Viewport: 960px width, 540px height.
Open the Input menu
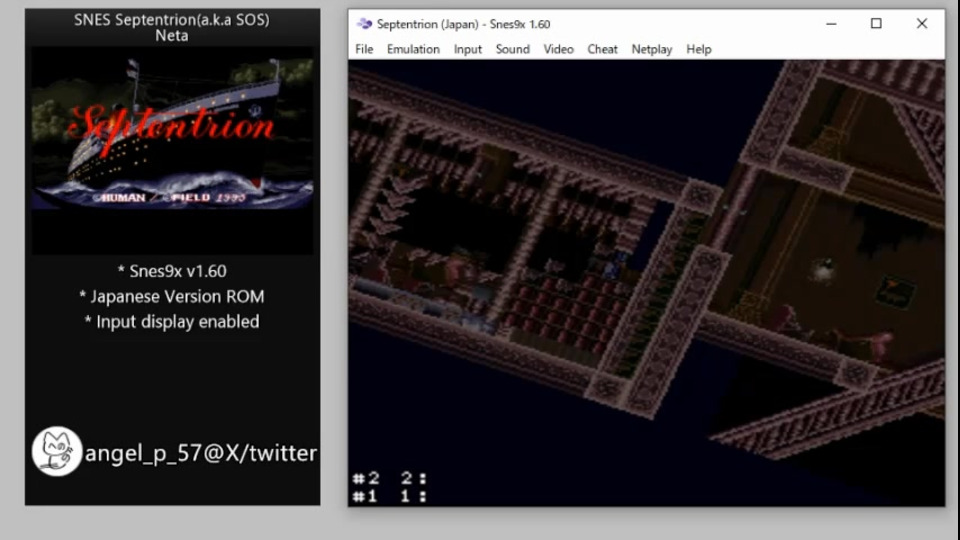468,49
